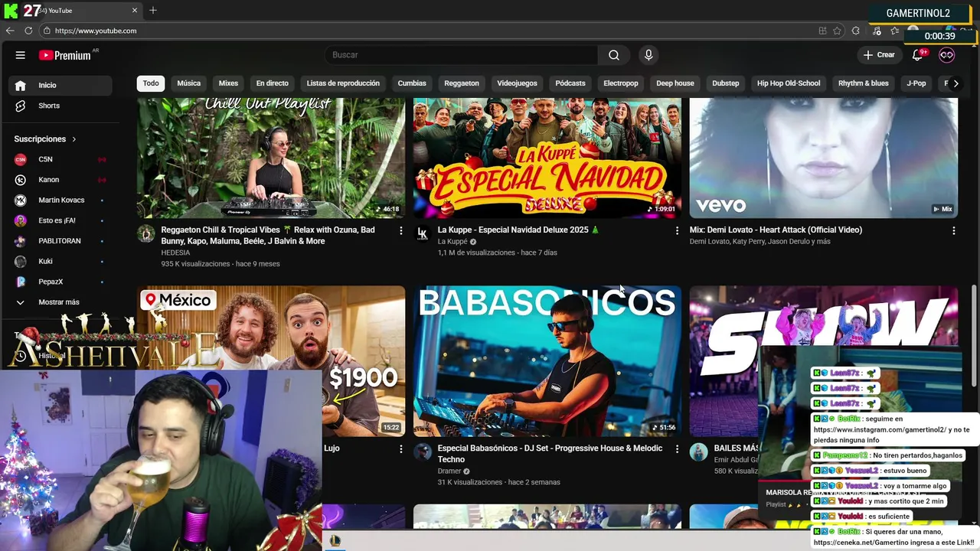Viewport: 980px width, 551px height.
Task: Close the YouTube browser tab
Action: coord(135,11)
